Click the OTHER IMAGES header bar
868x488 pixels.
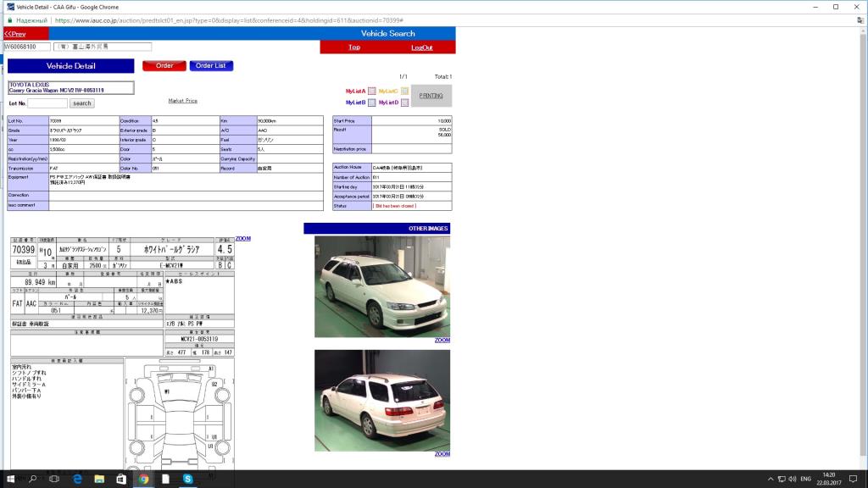[377, 229]
